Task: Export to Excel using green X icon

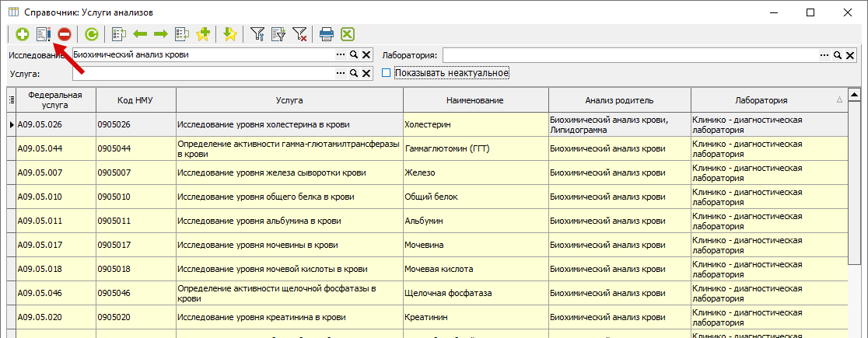Action: 348,34
